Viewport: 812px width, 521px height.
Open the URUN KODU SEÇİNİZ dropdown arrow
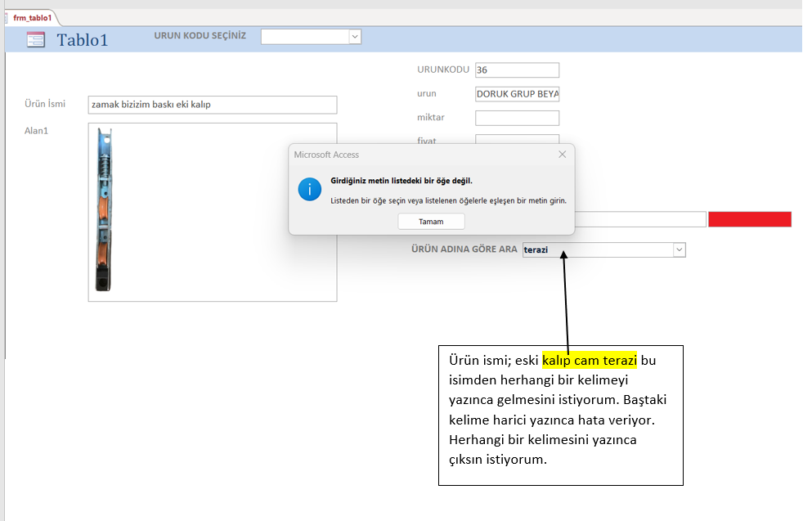click(355, 36)
